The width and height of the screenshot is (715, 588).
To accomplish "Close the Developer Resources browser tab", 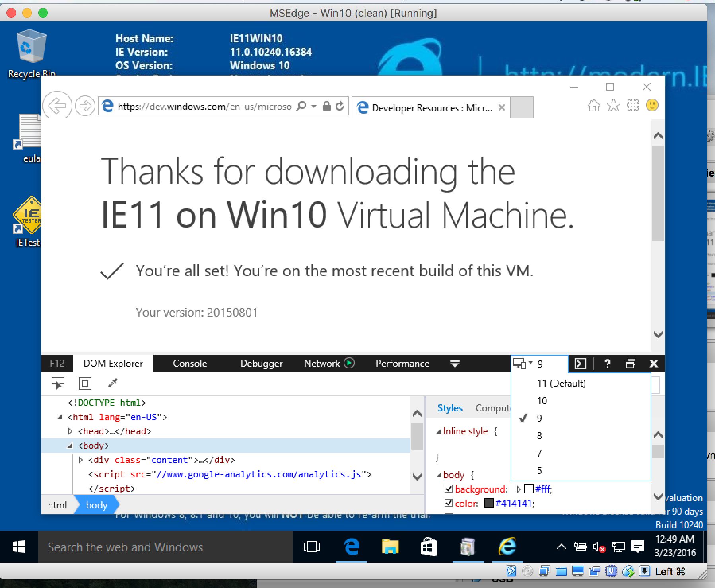I will click(502, 107).
